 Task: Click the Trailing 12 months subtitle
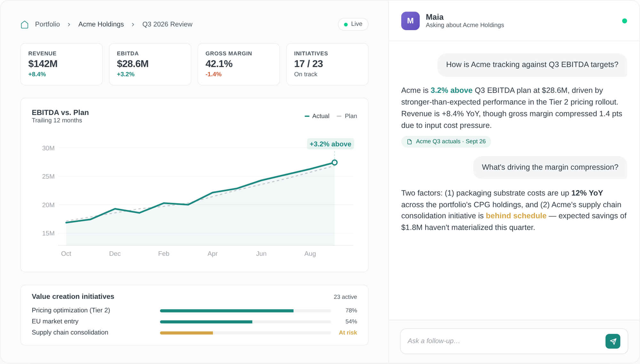click(x=57, y=121)
